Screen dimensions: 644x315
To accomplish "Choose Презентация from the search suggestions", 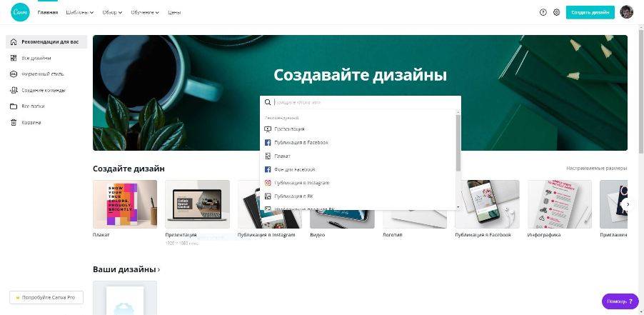I will (359, 129).
